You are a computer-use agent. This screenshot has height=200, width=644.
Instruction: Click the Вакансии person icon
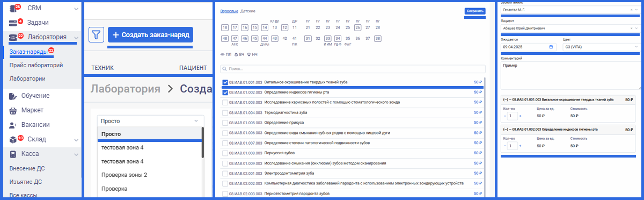coord(14,125)
